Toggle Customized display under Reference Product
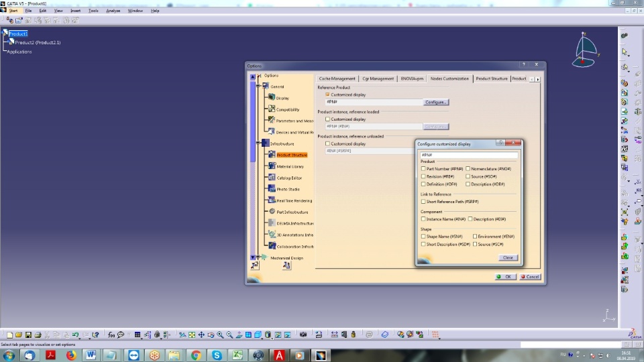 [327, 95]
